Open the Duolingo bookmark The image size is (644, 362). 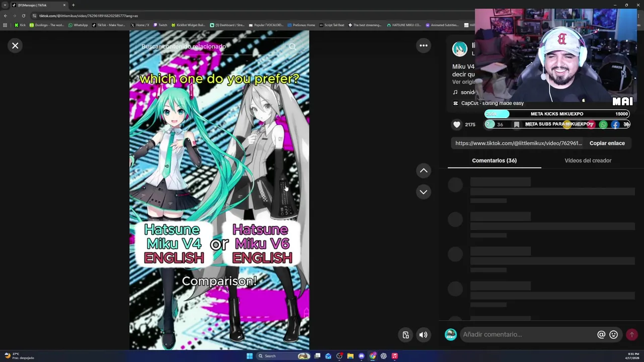pos(47,25)
